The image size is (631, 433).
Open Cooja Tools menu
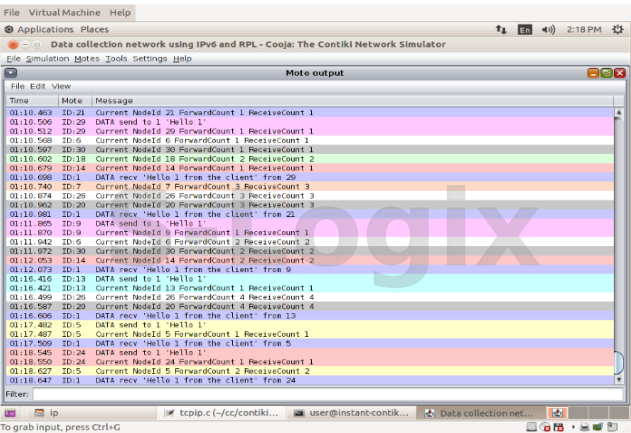[x=116, y=59]
